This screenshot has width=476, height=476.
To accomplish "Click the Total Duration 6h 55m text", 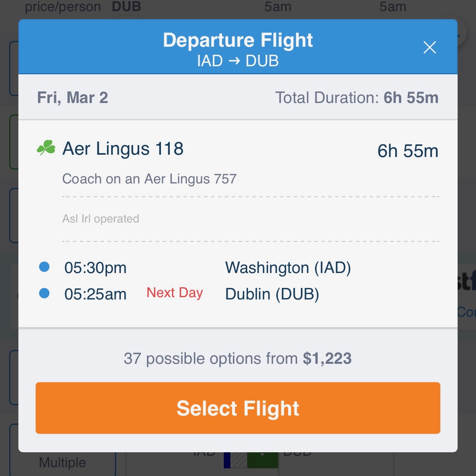I will 356,98.
